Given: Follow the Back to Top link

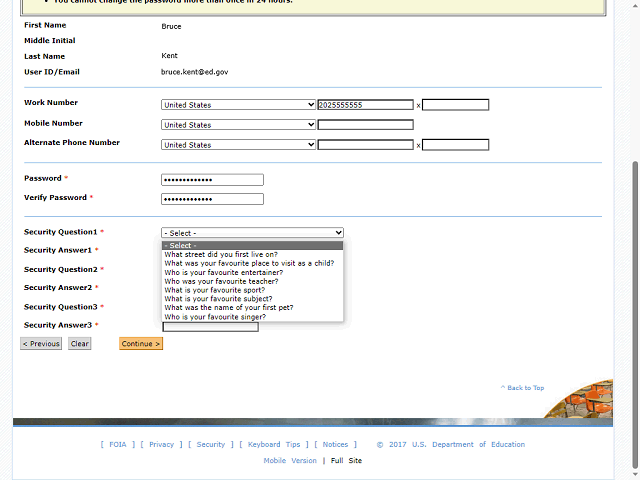Looking at the screenshot, I should [x=522, y=388].
